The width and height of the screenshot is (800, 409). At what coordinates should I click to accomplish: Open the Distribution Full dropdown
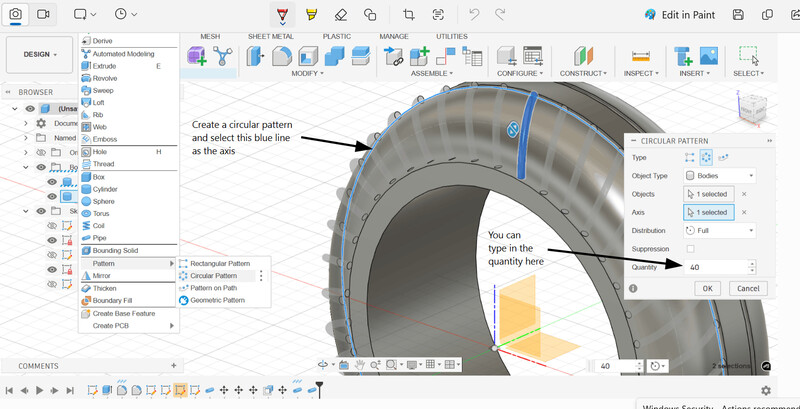719,230
